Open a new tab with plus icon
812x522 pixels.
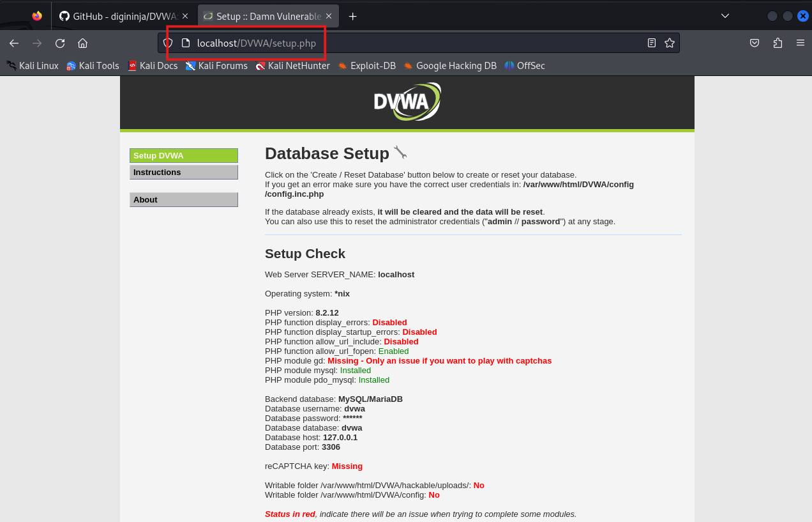click(352, 16)
